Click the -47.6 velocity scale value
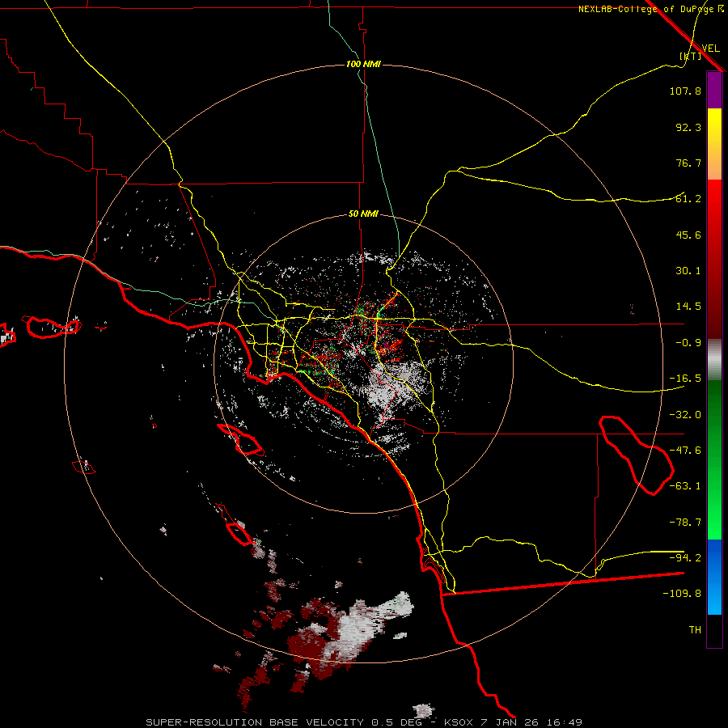728x728 pixels. coord(685,451)
